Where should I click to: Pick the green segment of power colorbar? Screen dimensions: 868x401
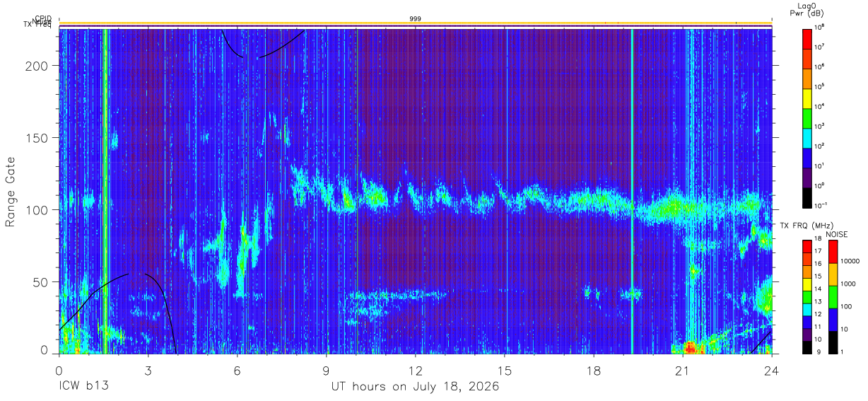click(807, 117)
